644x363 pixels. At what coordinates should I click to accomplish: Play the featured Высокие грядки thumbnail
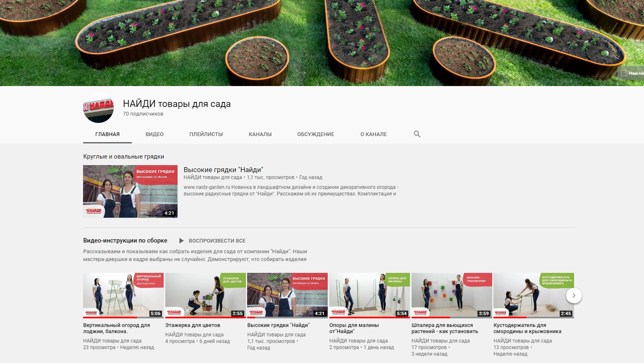pyautogui.click(x=130, y=191)
